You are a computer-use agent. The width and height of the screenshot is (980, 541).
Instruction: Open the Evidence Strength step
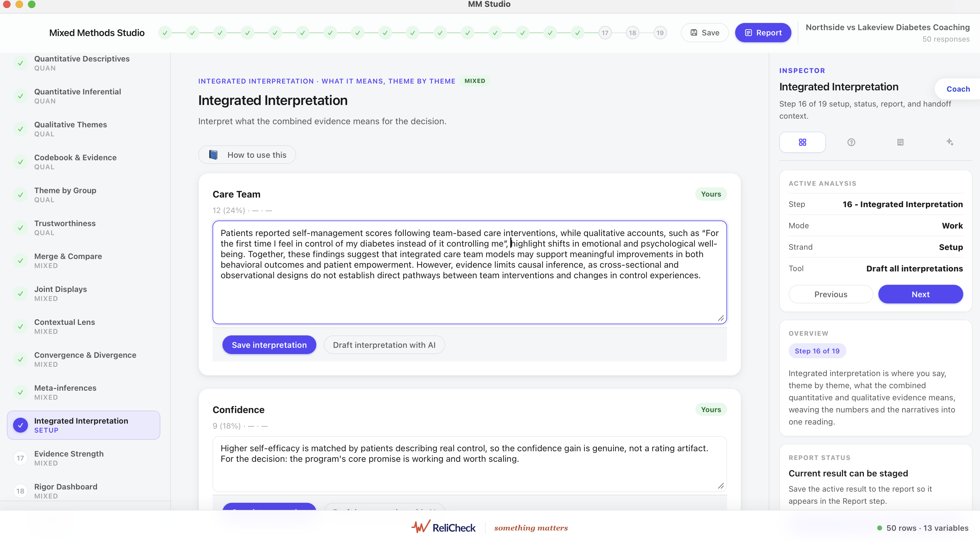[x=84, y=458]
